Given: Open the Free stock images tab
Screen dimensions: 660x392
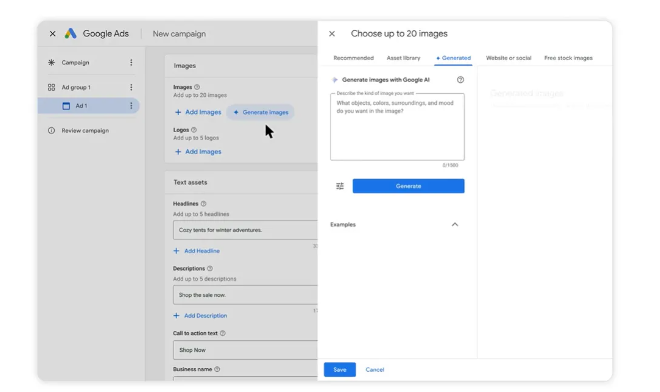Looking at the screenshot, I should click(x=568, y=58).
